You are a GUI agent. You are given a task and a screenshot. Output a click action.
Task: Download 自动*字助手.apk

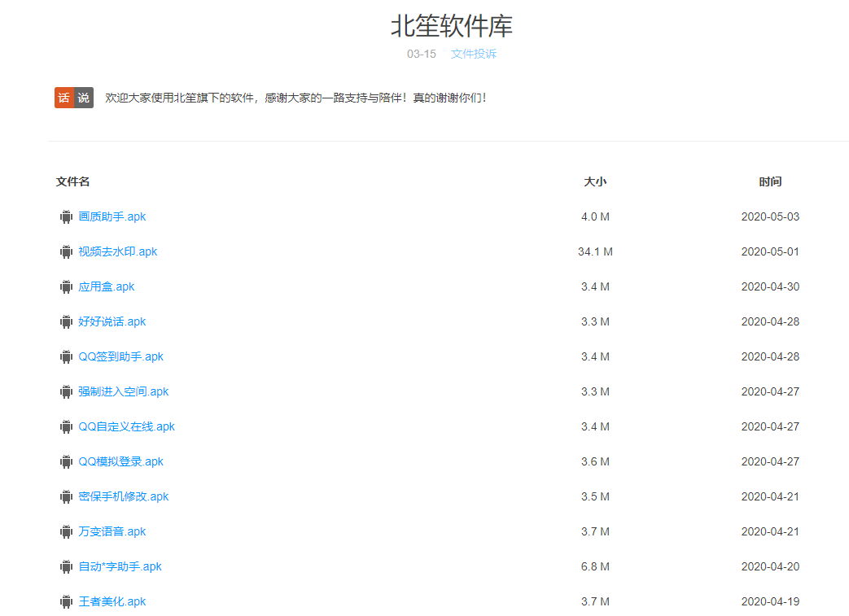tap(120, 566)
